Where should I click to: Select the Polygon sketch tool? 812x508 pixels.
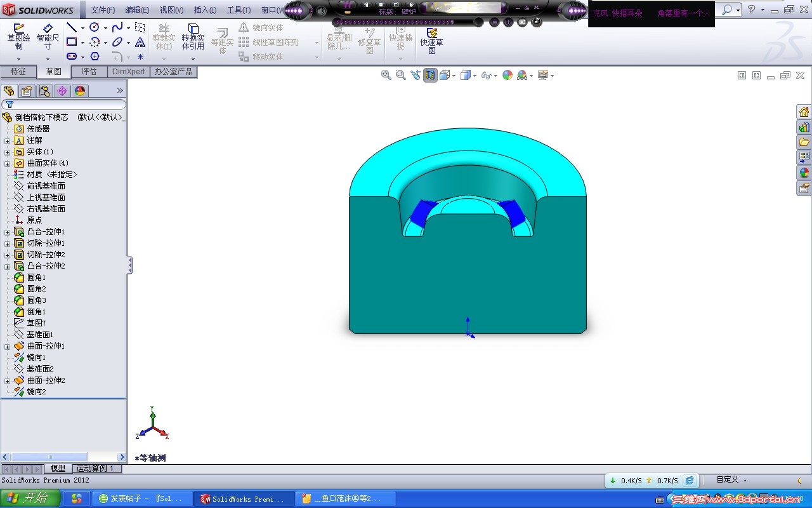click(95, 57)
